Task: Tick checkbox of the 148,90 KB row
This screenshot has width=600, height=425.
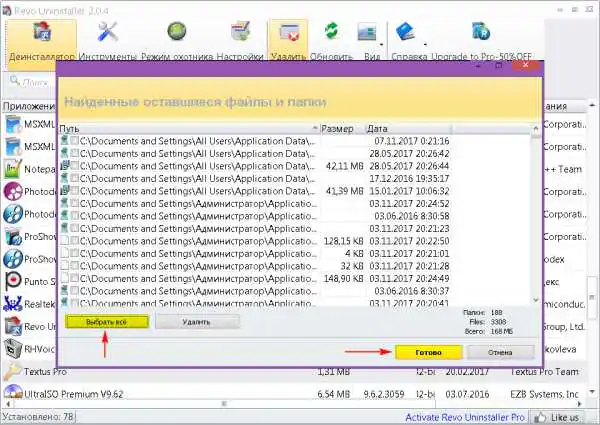Action: [75, 278]
